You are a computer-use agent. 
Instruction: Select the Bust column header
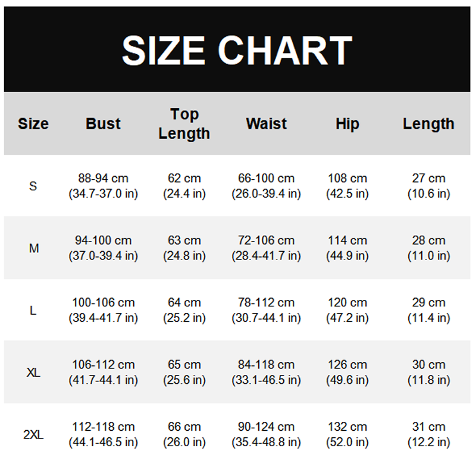[x=103, y=124]
